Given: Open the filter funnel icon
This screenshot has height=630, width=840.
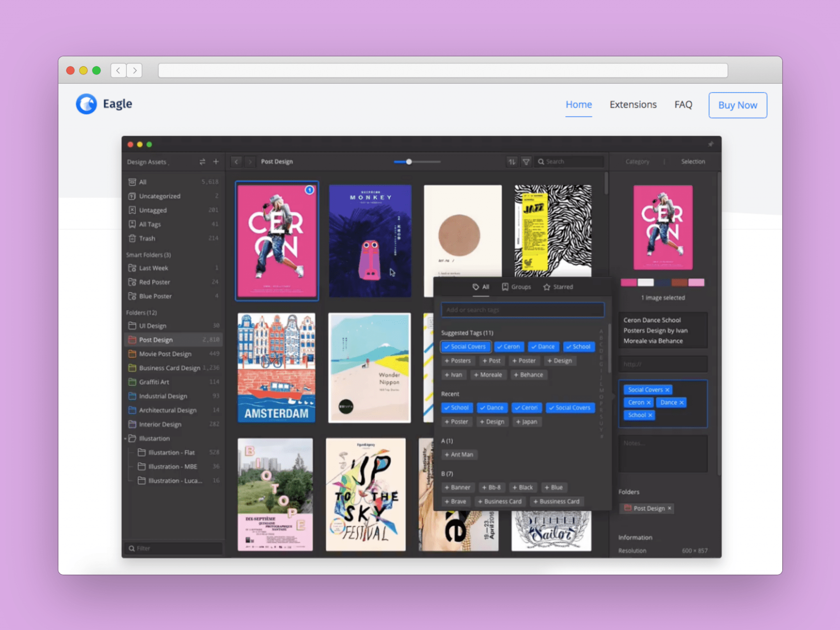Looking at the screenshot, I should [526, 162].
